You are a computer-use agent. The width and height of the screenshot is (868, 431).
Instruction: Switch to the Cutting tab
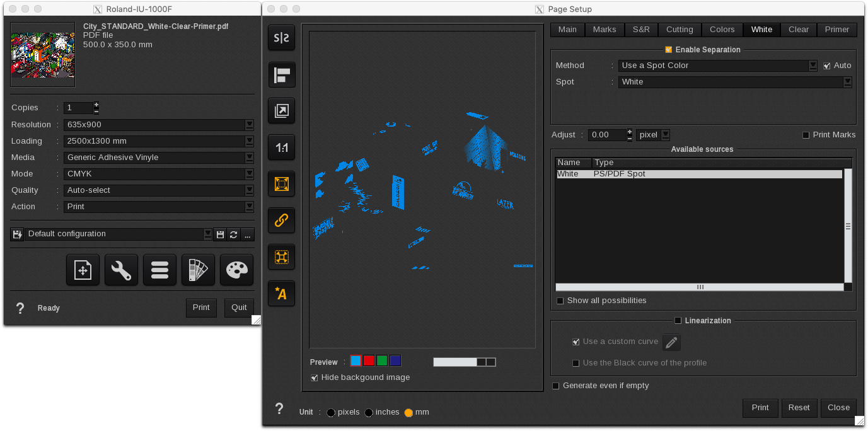tap(680, 29)
